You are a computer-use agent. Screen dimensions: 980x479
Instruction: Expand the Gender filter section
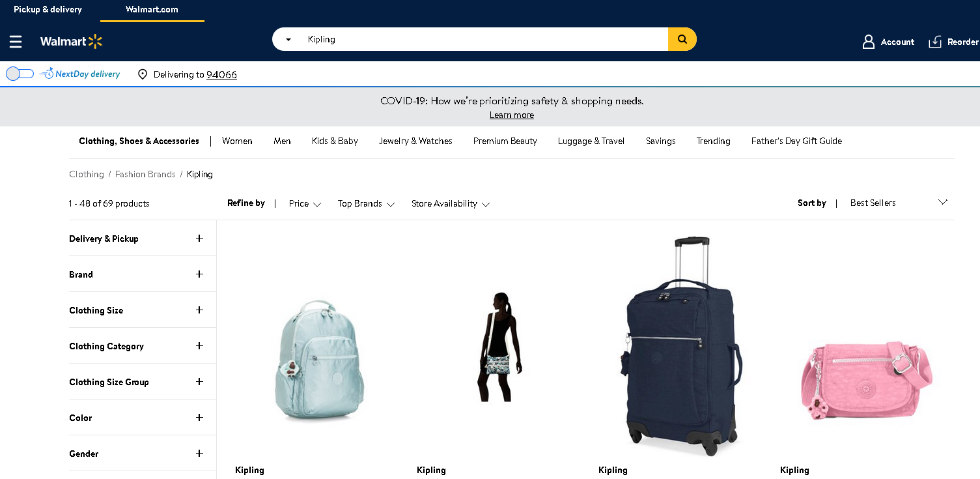tap(137, 454)
